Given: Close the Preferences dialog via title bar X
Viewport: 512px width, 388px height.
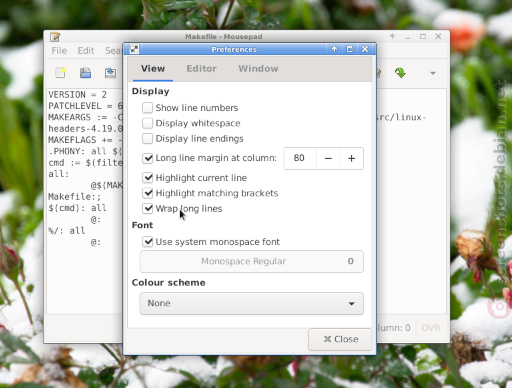Looking at the screenshot, I should point(365,49).
